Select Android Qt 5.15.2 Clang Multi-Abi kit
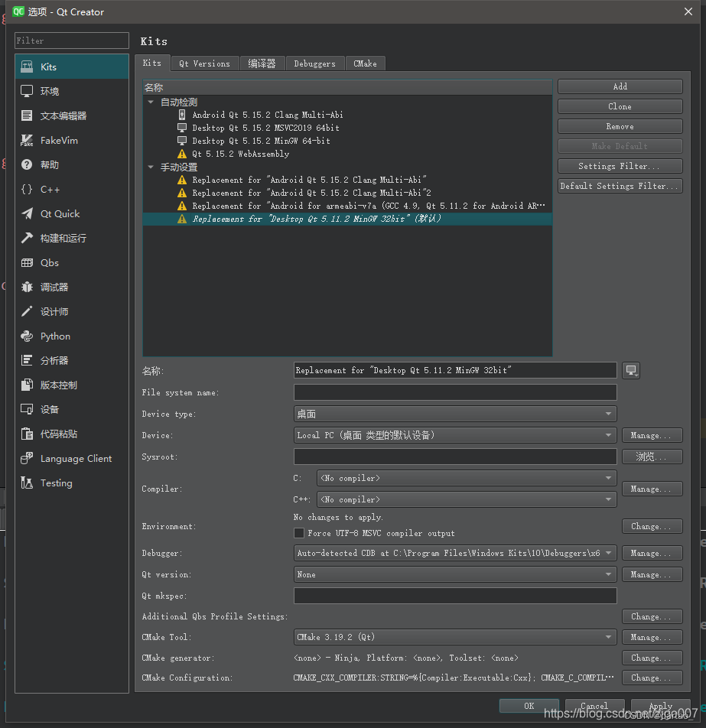Screen dimensions: 706x728 coord(268,115)
